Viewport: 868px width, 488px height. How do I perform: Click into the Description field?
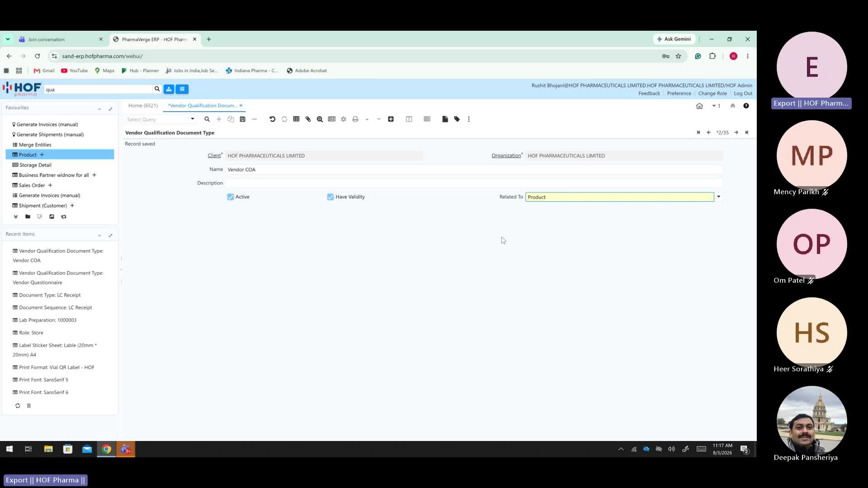(x=474, y=183)
